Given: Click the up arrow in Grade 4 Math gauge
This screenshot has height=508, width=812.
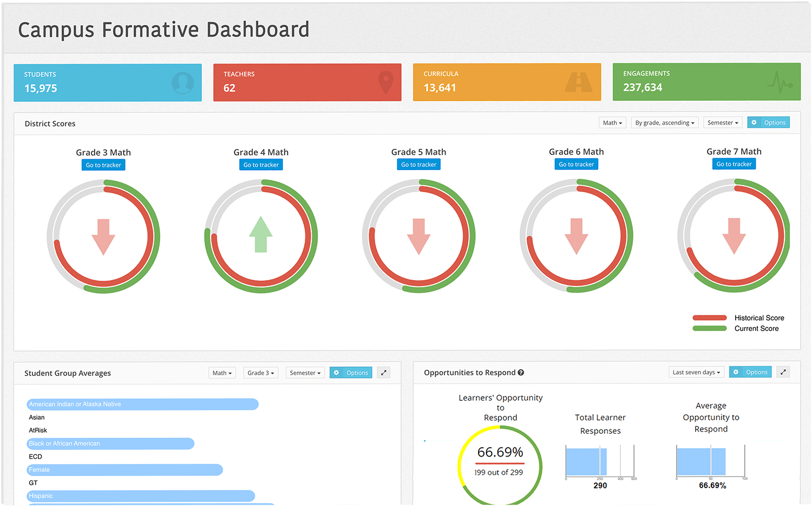Looking at the screenshot, I should [x=261, y=235].
